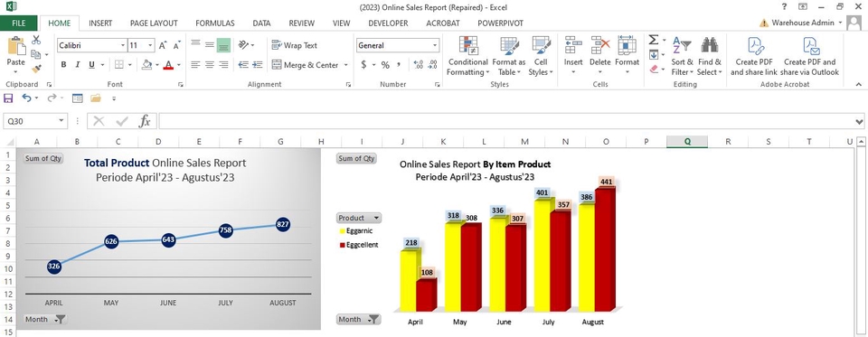Set Top Align alignment
Image resolution: width=868 pixels, height=337 pixels.
195,44
